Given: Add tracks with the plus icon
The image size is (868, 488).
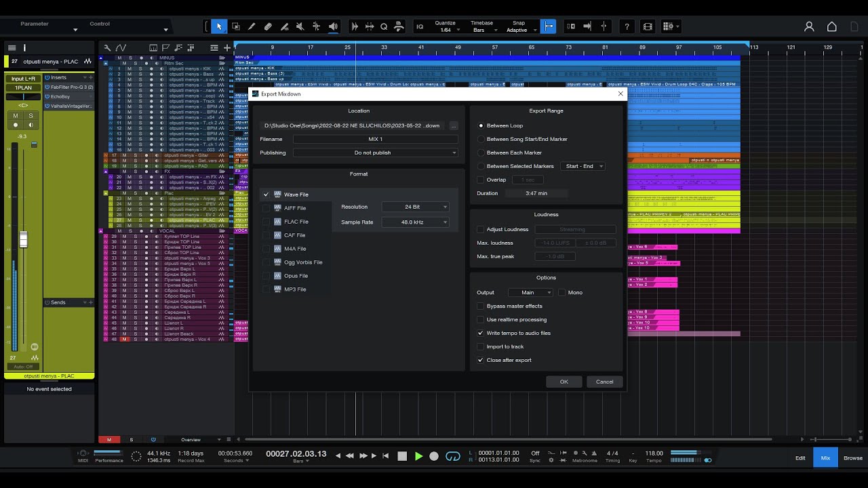Looking at the screenshot, I should [x=227, y=47].
